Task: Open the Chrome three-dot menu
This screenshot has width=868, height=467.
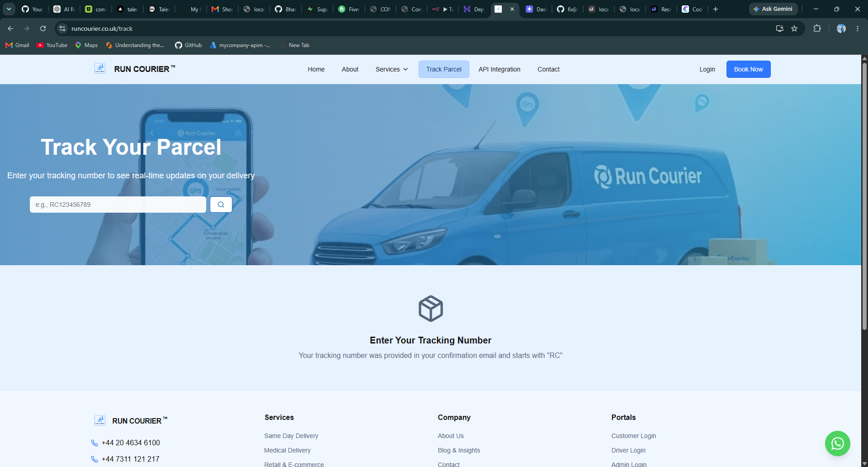Action: point(858,29)
